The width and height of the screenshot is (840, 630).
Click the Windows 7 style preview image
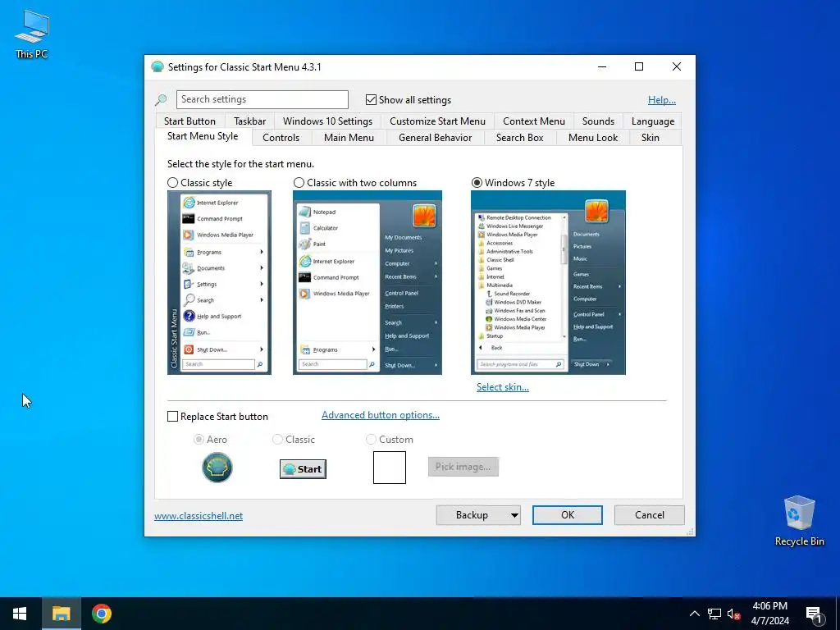tap(548, 282)
